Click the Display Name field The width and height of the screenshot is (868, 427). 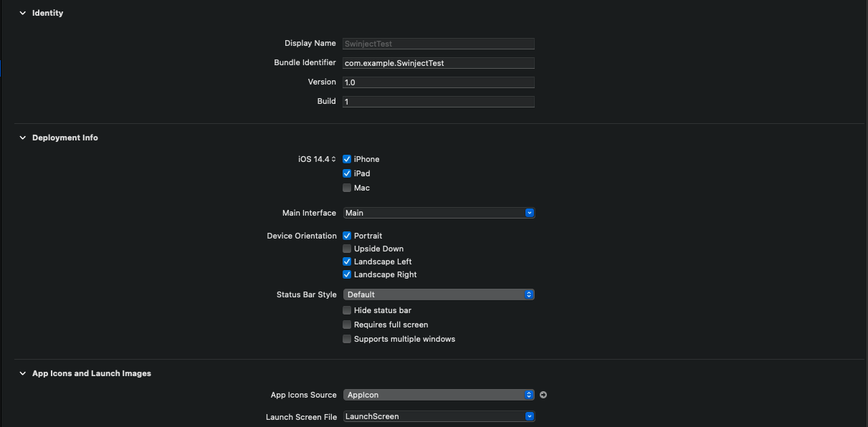click(439, 44)
